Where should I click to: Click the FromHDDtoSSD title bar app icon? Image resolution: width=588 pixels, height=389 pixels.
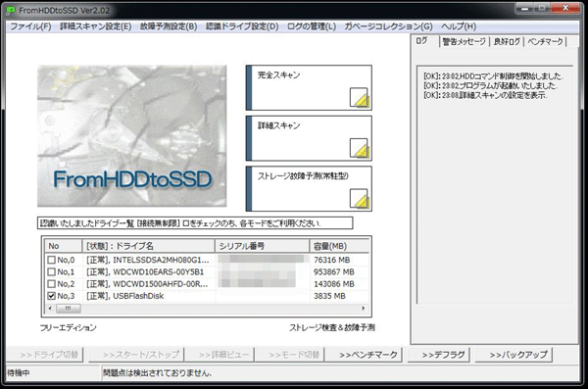point(11,11)
